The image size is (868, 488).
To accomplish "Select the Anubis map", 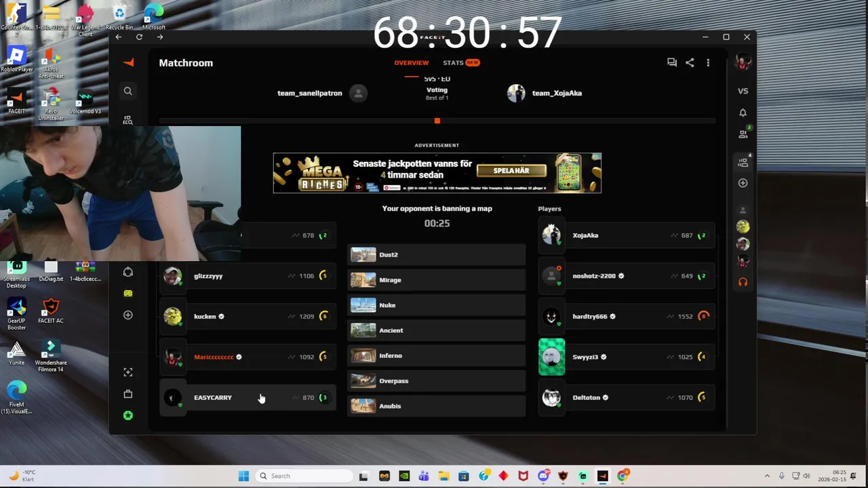I will tap(437, 406).
